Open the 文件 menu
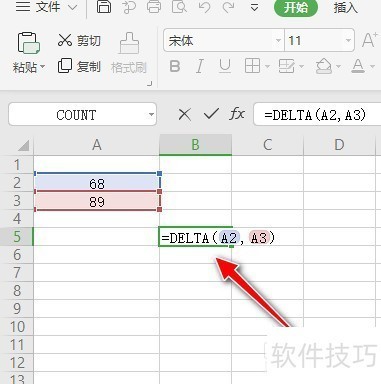This screenshot has height=384, width=381. 48,7
